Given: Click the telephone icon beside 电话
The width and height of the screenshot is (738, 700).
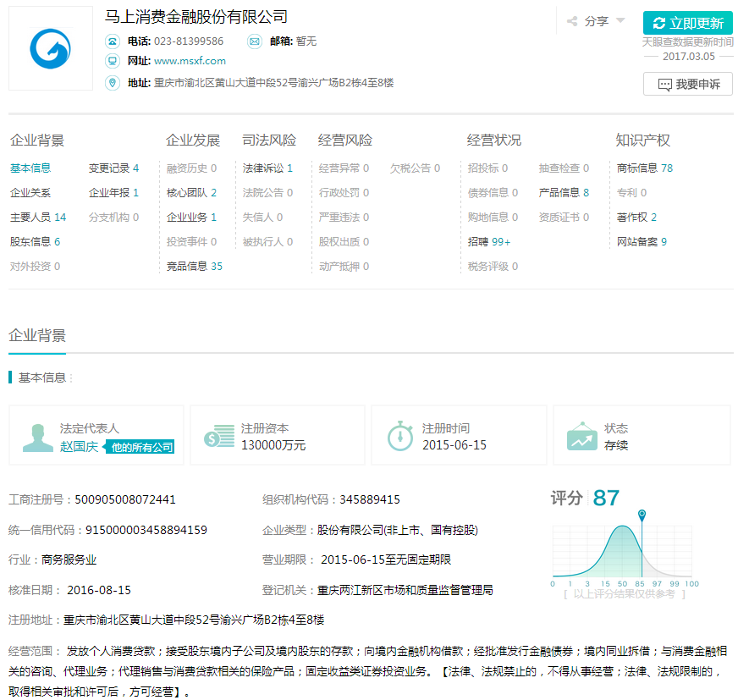Looking at the screenshot, I should (113, 41).
